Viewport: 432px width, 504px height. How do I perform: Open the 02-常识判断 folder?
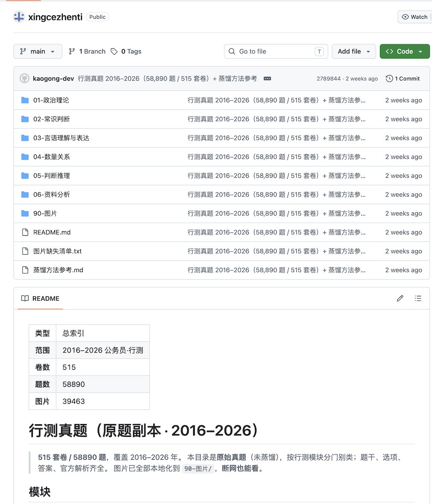[x=52, y=119]
